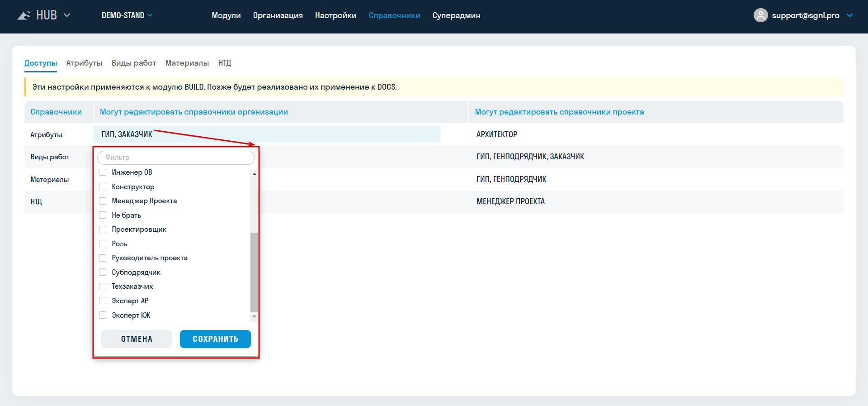Tick the Субподрядчик checkbox

tap(103, 272)
